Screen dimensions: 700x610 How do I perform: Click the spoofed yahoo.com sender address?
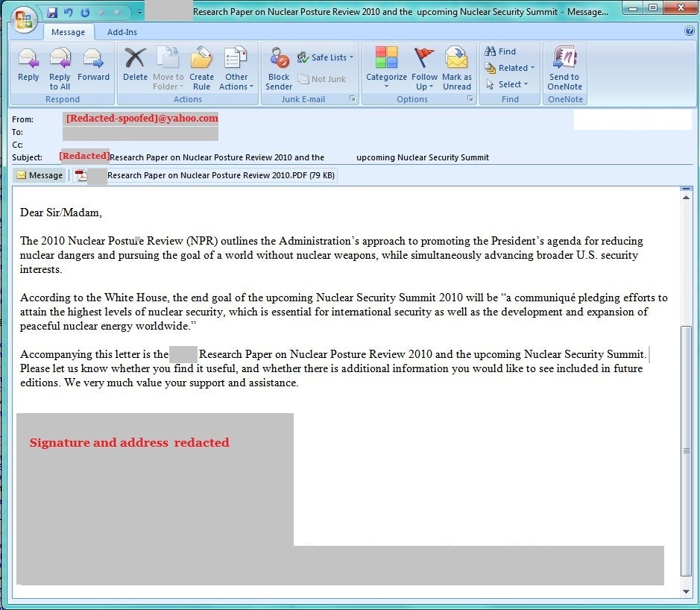click(142, 119)
